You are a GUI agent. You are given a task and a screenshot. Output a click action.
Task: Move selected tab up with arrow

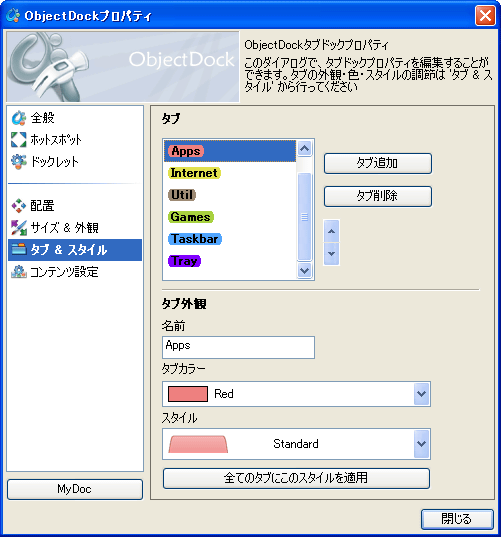[331, 231]
